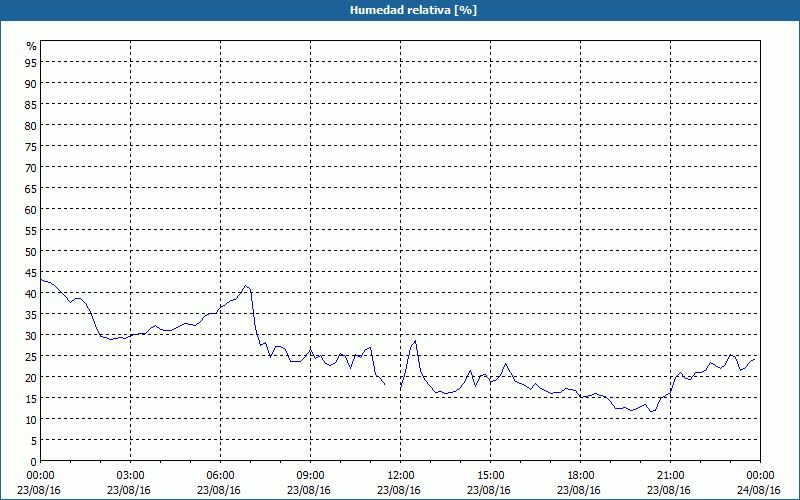Image resolution: width=800 pixels, height=500 pixels.
Task: Click the 09:00 label on the time axis
Action: point(310,476)
